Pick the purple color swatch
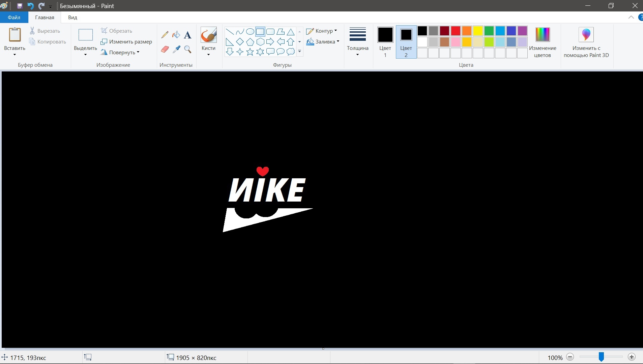 [x=522, y=31]
